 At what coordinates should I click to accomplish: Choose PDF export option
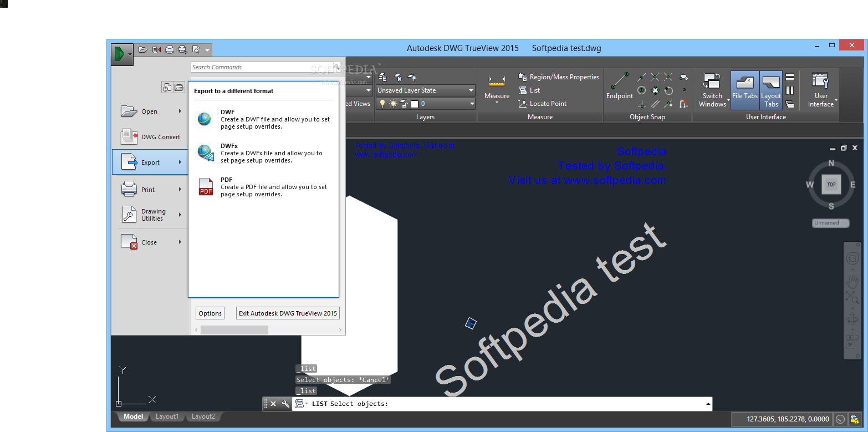264,187
